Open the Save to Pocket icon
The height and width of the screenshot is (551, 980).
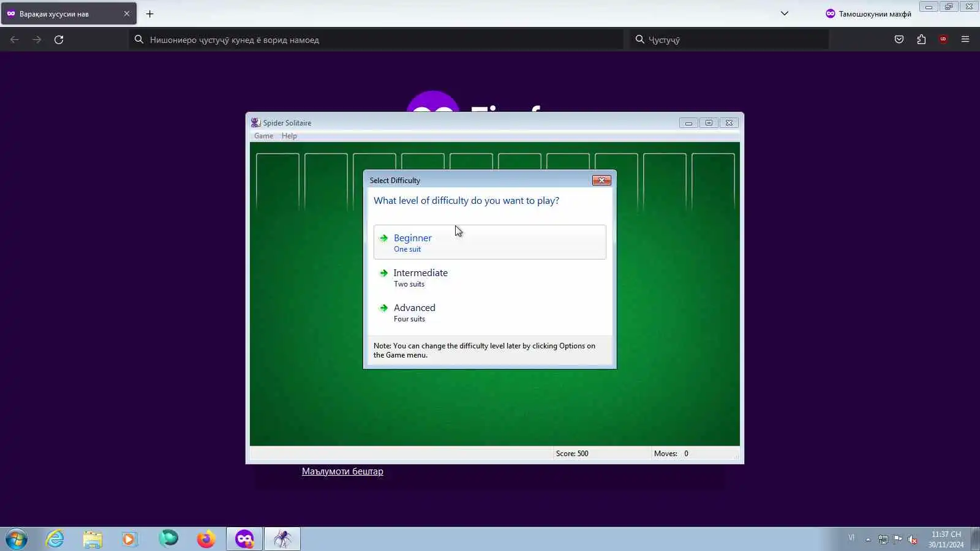[x=899, y=40]
